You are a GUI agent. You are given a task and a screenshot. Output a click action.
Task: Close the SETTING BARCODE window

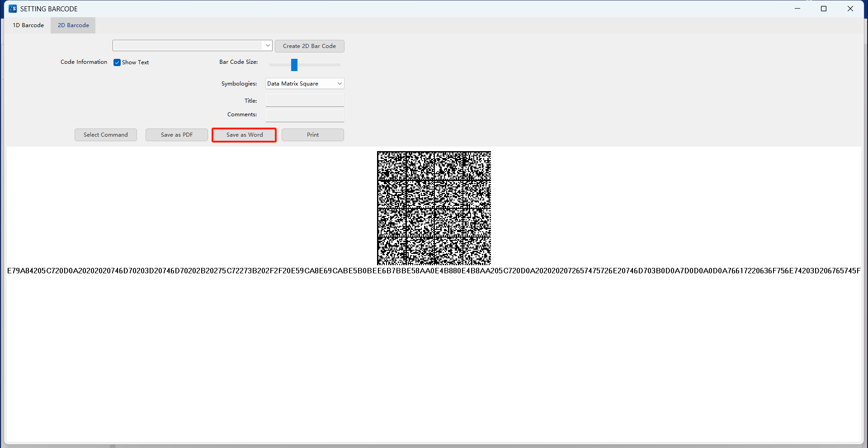850,9
